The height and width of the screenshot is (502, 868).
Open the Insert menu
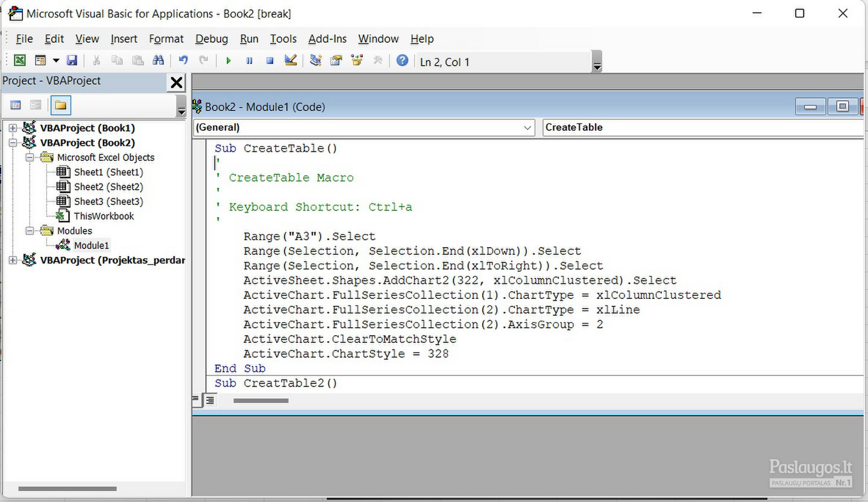(x=124, y=39)
